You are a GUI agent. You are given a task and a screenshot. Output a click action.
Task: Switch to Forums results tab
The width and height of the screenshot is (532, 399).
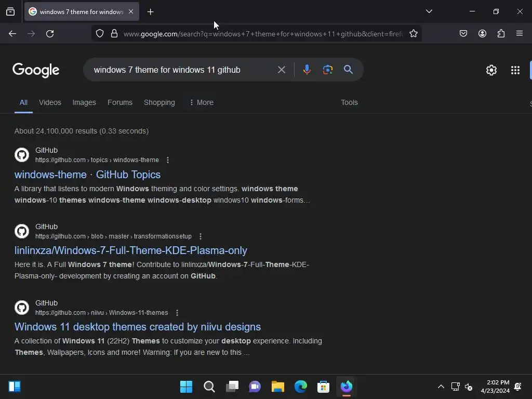(x=120, y=102)
